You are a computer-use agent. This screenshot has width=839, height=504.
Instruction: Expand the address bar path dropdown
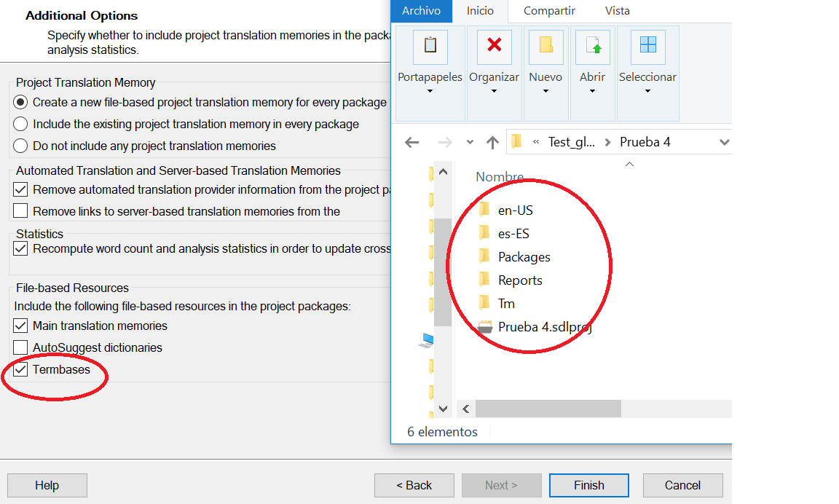coord(723,142)
